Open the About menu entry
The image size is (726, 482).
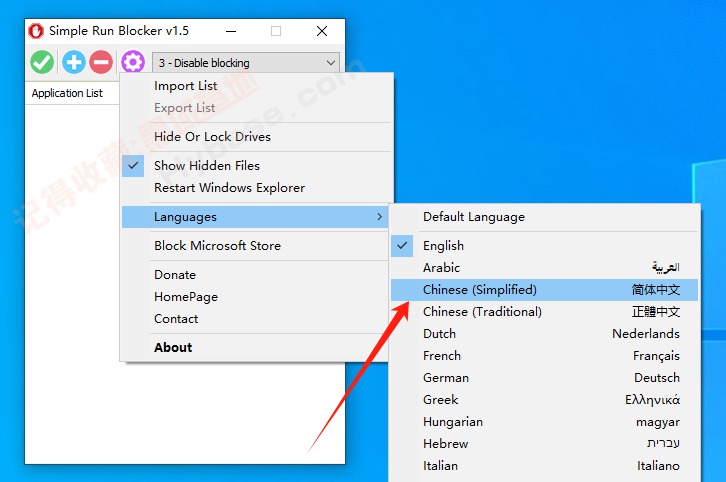point(255,348)
